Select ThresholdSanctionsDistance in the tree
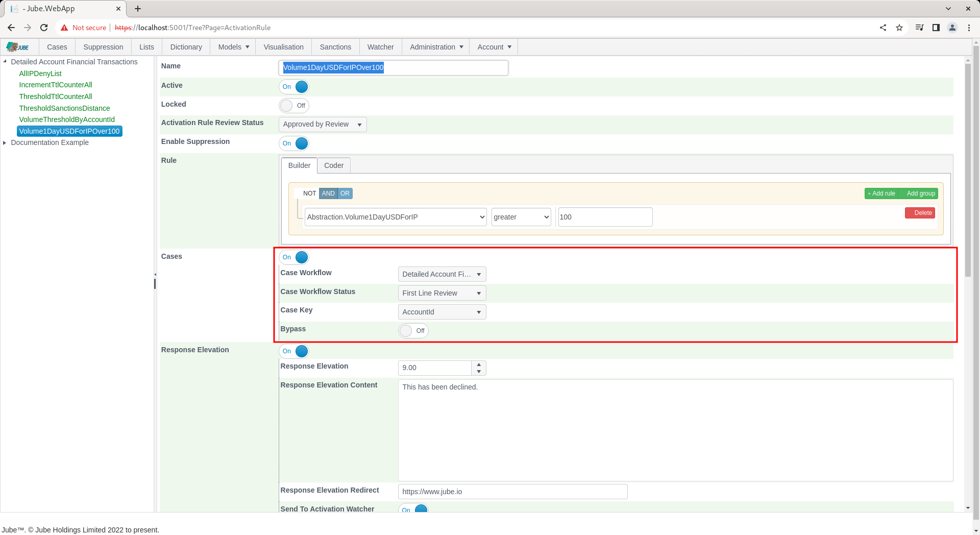The height and width of the screenshot is (535, 980). (x=64, y=108)
